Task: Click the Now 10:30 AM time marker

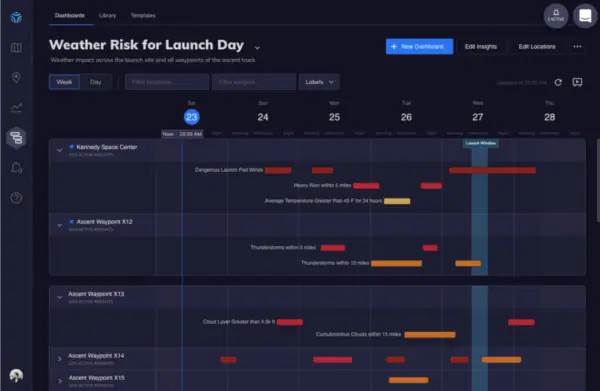Action: click(182, 134)
